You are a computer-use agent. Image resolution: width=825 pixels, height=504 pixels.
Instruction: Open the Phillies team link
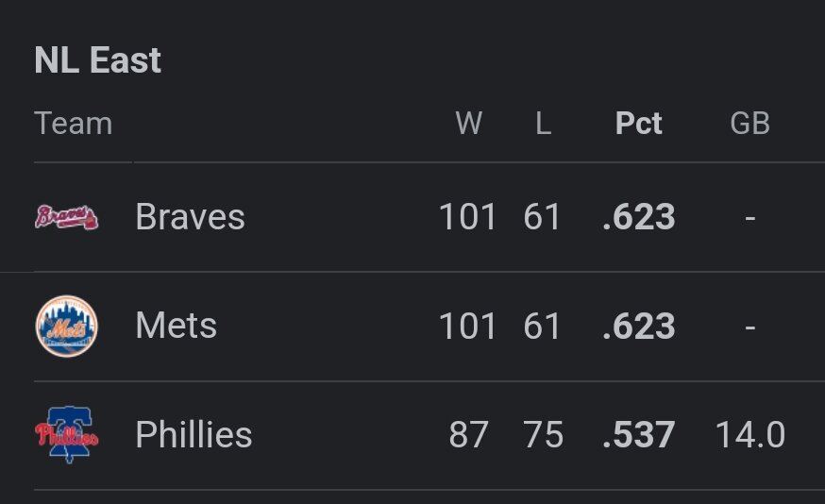[194, 435]
